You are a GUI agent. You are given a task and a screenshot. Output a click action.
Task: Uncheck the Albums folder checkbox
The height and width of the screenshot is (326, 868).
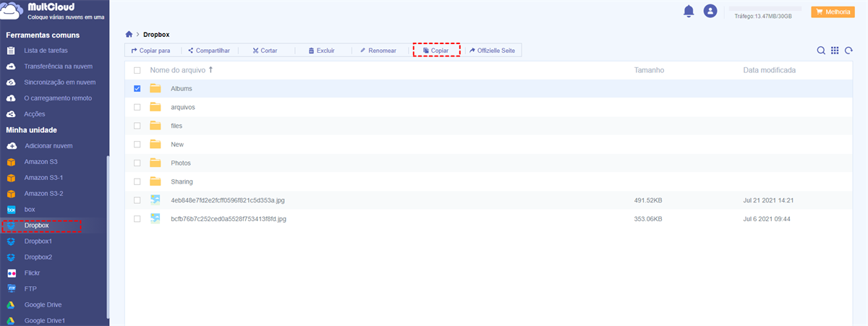(137, 88)
